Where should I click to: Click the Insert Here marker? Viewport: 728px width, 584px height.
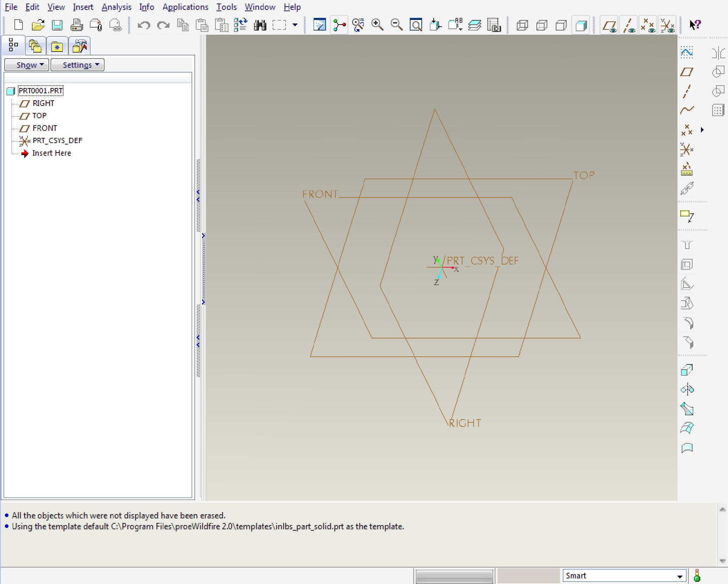(52, 153)
